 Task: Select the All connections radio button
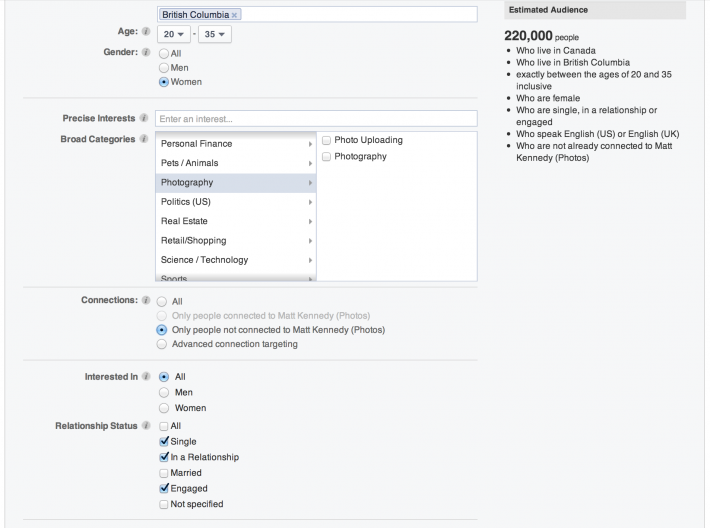pos(162,302)
